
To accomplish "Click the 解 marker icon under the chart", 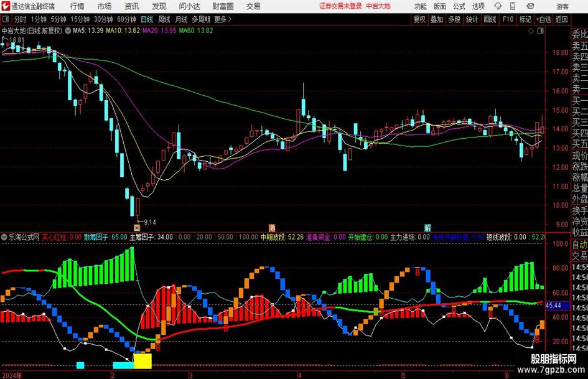I will point(427,227).
